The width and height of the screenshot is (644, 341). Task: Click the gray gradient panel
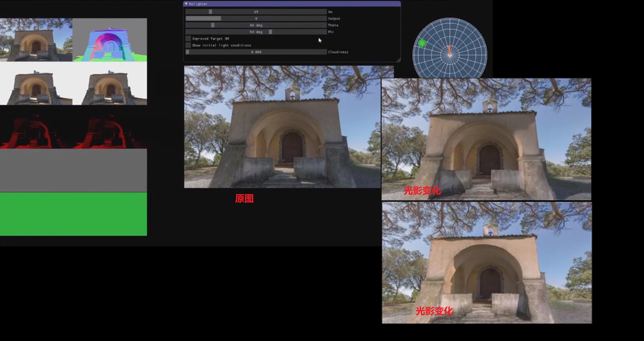73,170
